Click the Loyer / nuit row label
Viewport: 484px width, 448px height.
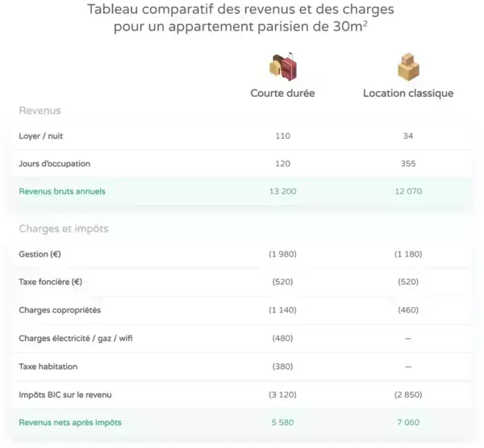[41, 136]
